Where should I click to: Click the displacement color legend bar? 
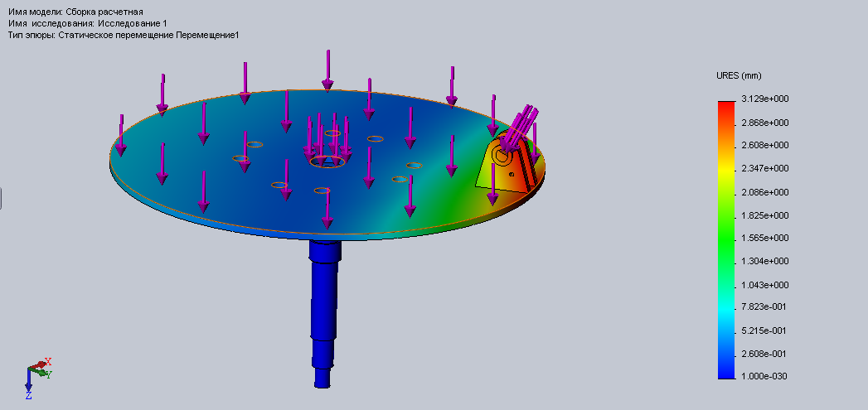click(725, 239)
